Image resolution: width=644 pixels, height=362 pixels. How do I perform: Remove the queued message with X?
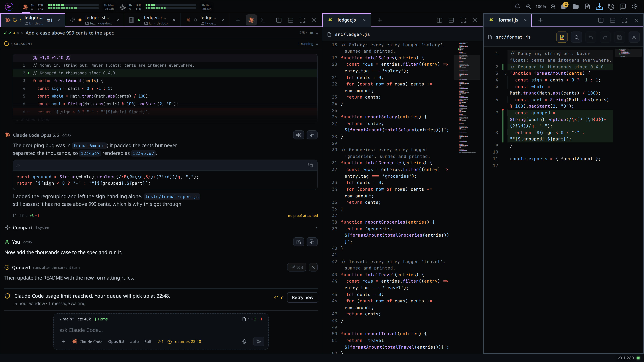pos(313,267)
